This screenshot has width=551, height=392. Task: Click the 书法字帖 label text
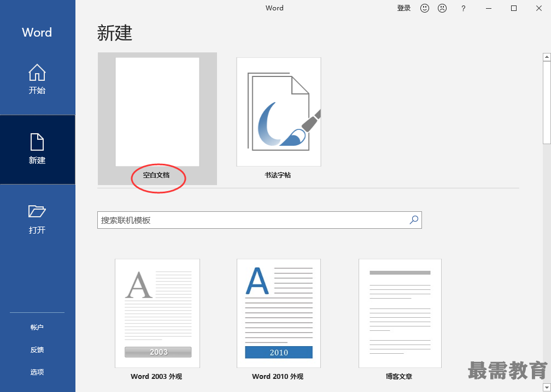[278, 175]
